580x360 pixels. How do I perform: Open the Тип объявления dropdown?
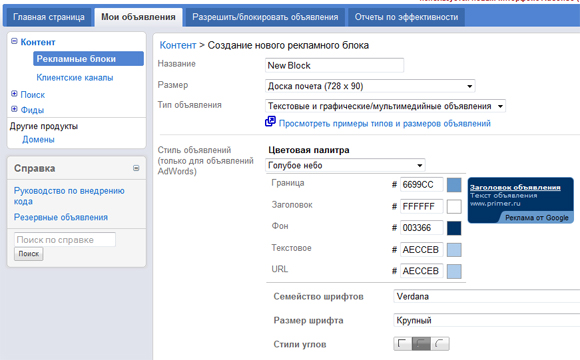[x=385, y=106]
